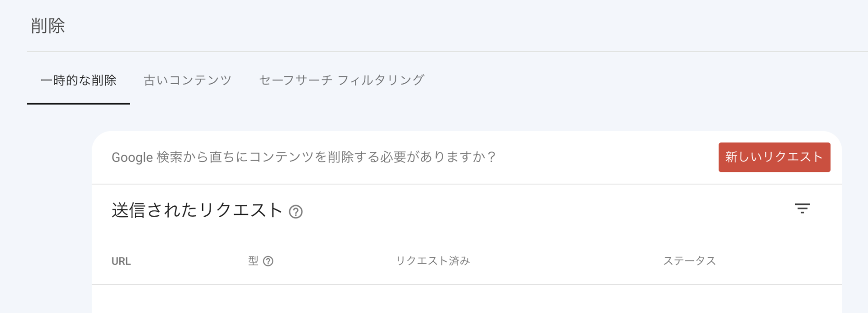Click the Google 検索から直ちに question text
Viewport: 868px width, 313px height.
click(303, 157)
